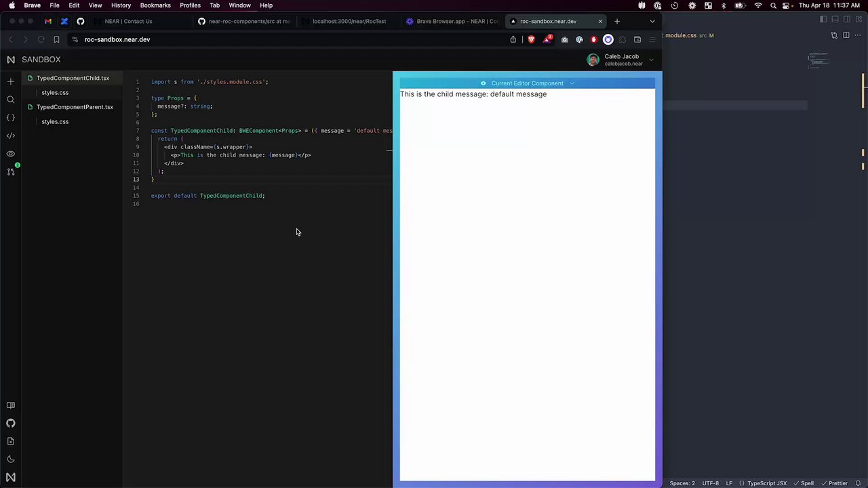Image resolution: width=868 pixels, height=488 pixels.
Task: Toggle dark mode with the moon icon
Action: click(10, 459)
